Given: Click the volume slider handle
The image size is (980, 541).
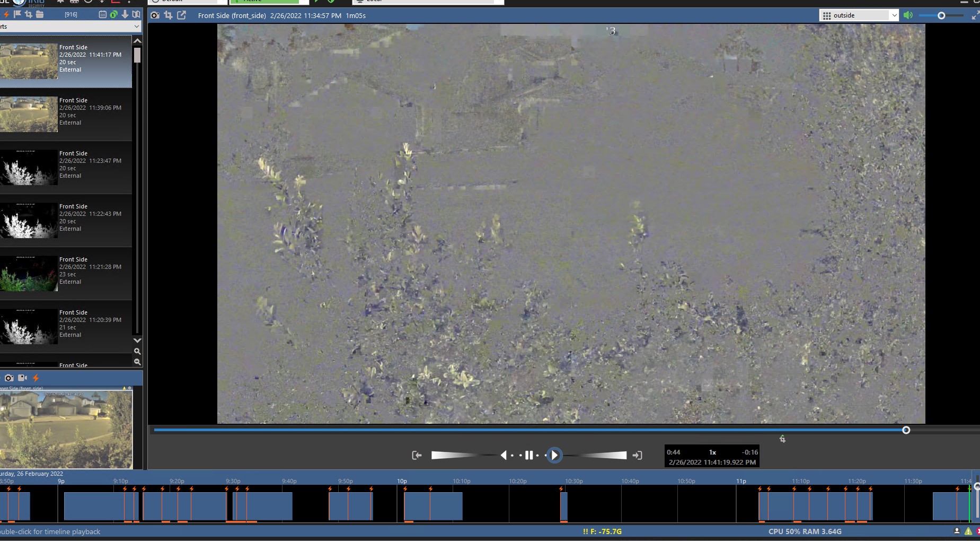Looking at the screenshot, I should tap(941, 15).
